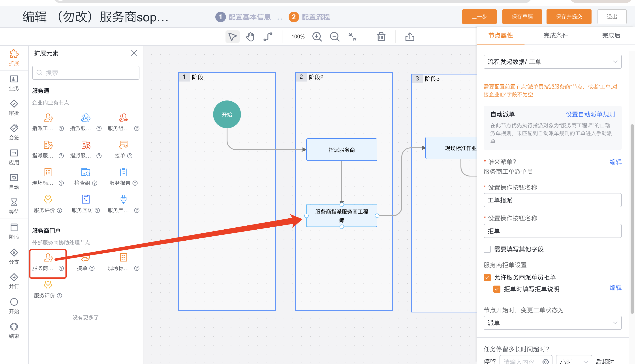The image size is (635, 364).
Task: Click the 工单指派 button name field
Action: pyautogui.click(x=552, y=200)
